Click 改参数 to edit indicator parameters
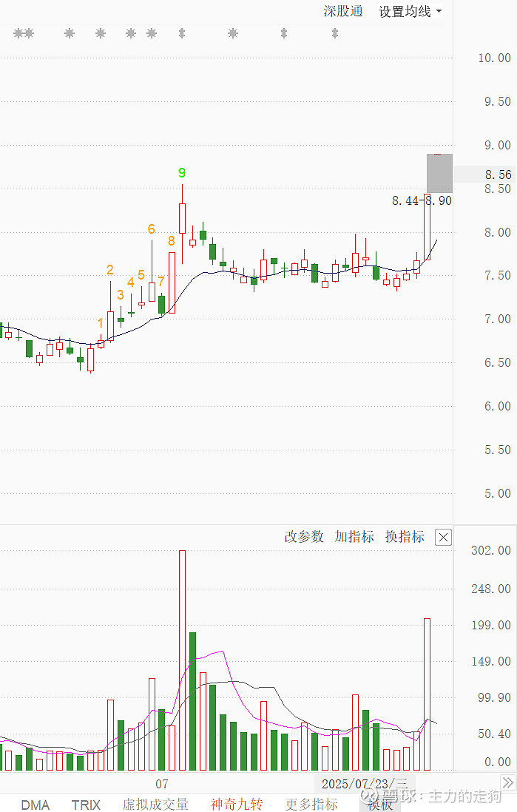Screen dimensions: 517x812 (x=303, y=536)
